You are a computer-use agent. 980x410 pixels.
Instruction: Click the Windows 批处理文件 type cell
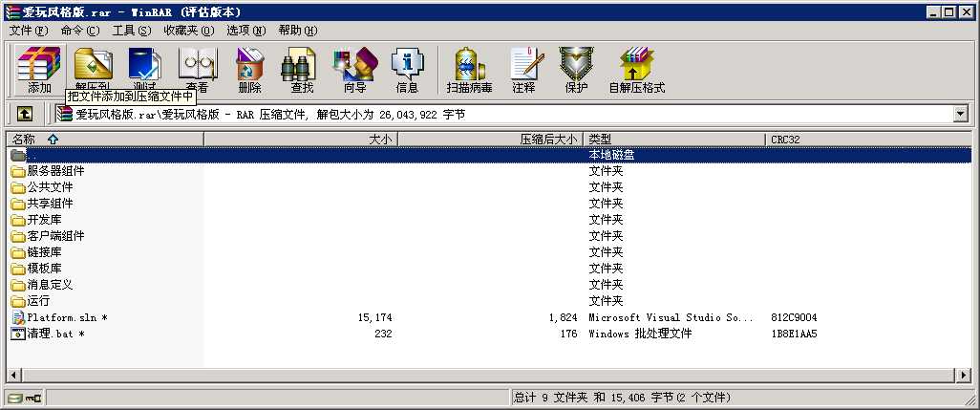pos(640,334)
